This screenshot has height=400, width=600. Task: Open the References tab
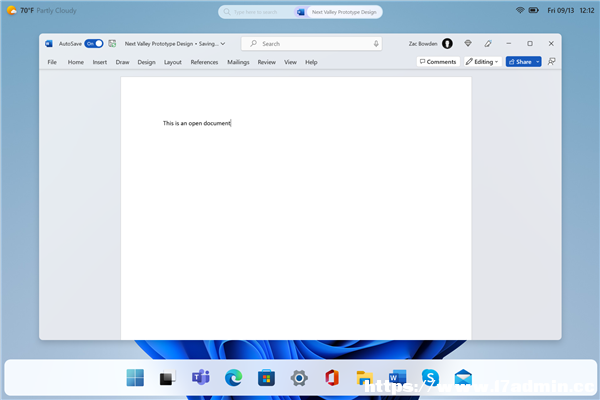pyautogui.click(x=204, y=62)
